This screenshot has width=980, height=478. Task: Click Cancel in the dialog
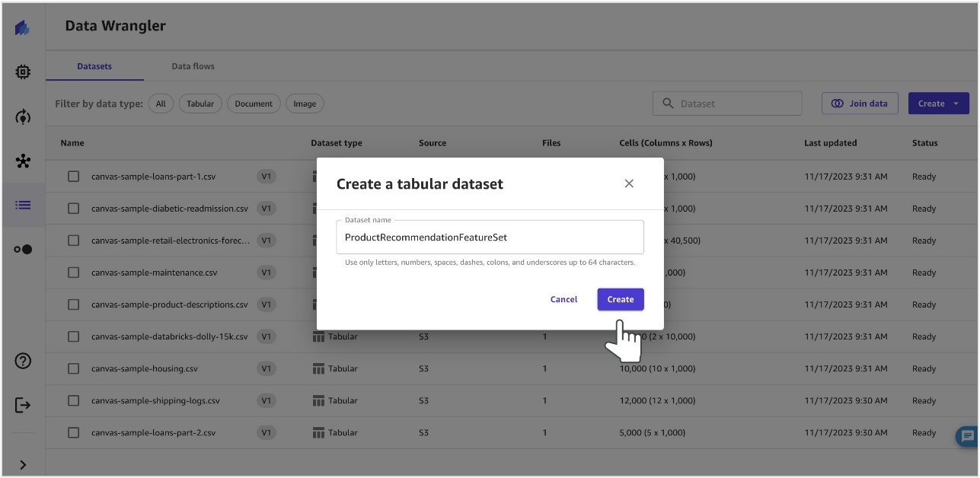coord(563,299)
